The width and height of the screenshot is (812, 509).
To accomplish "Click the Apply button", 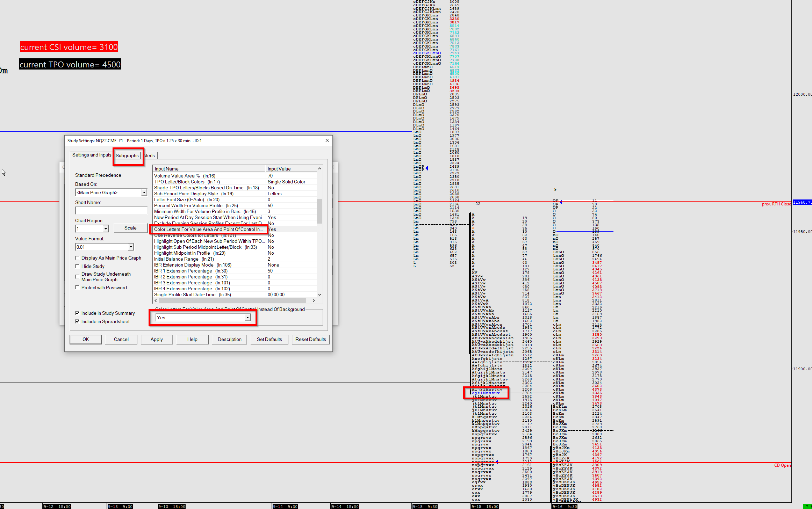I will coord(157,339).
